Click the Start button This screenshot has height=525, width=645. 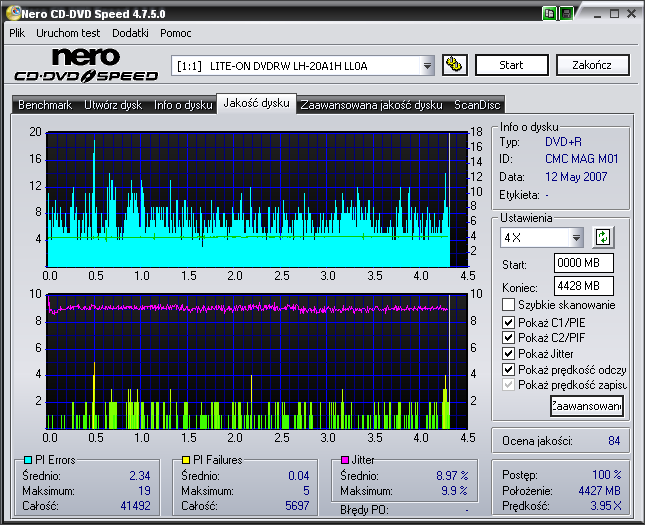coord(511,65)
